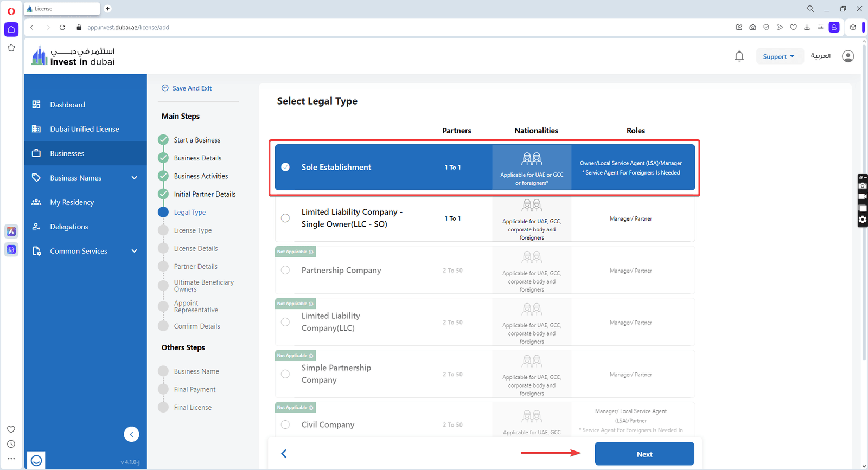Click the Legal Type current step
The image size is (868, 470).
[x=190, y=213]
